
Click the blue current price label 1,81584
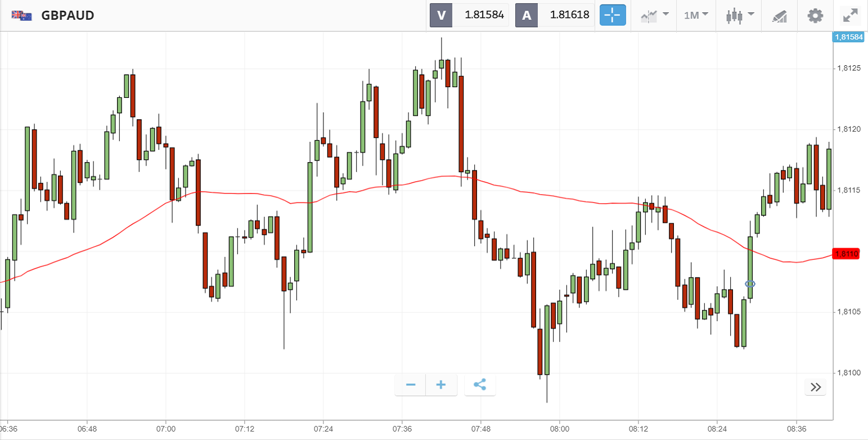(x=848, y=37)
